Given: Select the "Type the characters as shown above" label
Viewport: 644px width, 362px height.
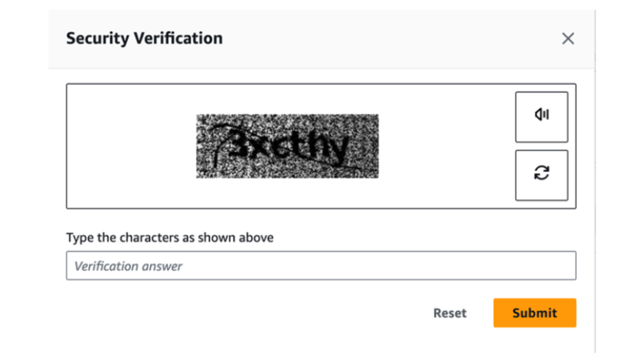Looking at the screenshot, I should [170, 238].
